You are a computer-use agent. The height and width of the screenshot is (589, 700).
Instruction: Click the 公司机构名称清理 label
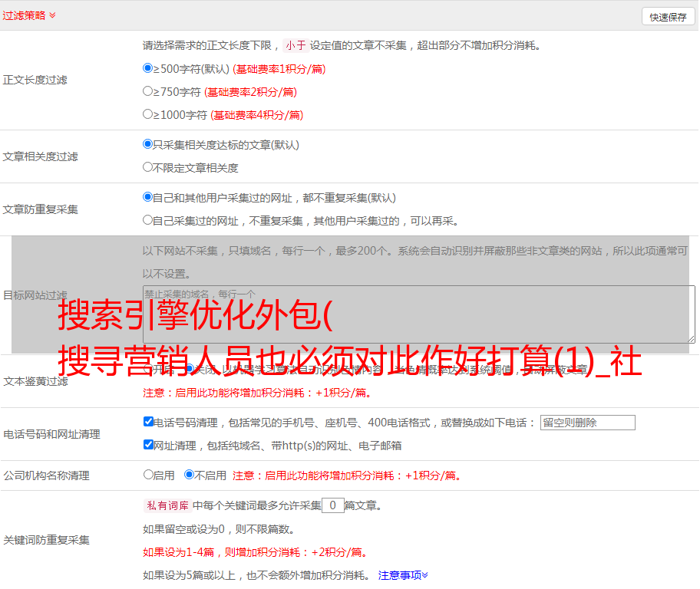pos(46,475)
